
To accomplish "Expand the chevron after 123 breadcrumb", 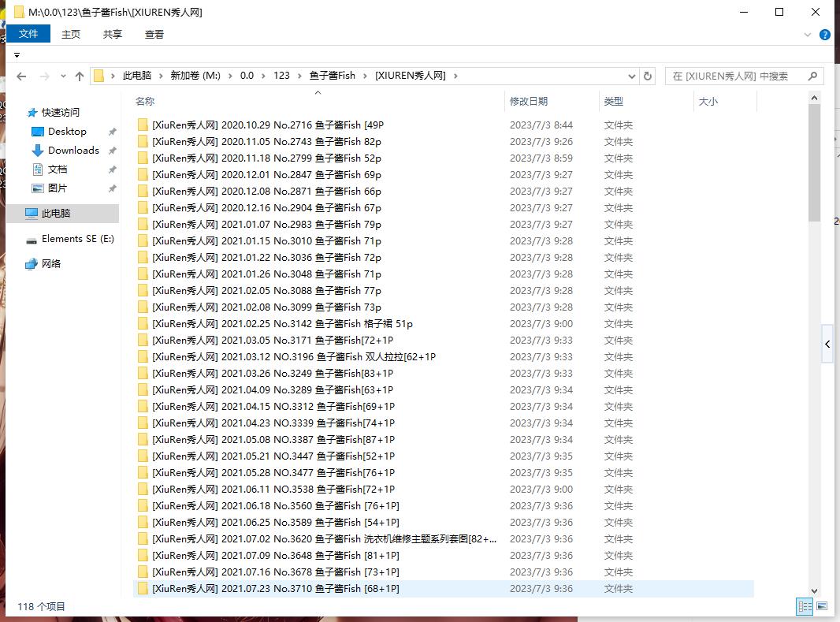I will pyautogui.click(x=299, y=76).
